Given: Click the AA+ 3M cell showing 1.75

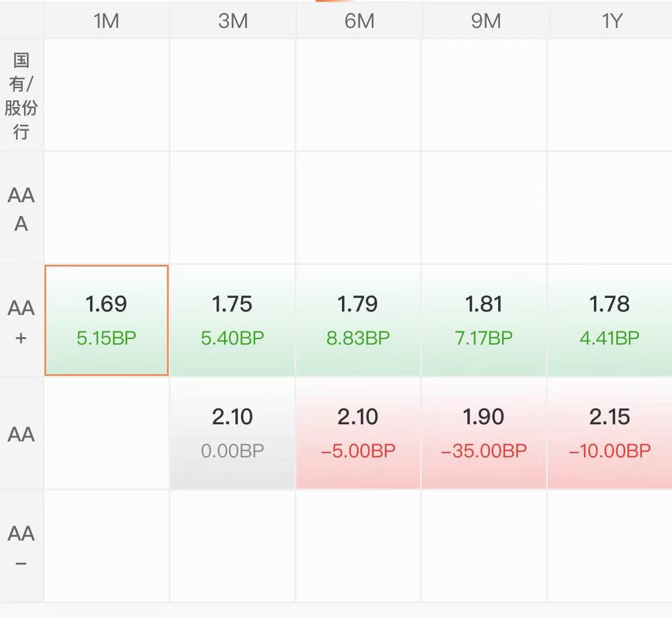Looking at the screenshot, I should 233,320.
